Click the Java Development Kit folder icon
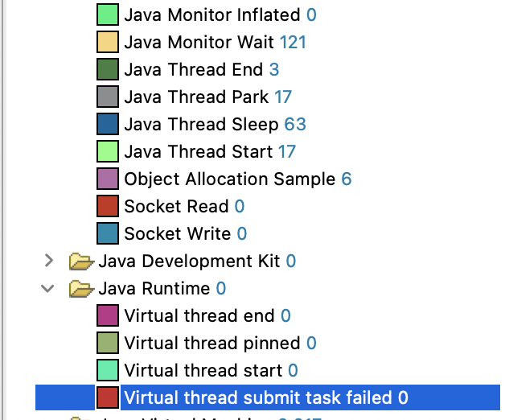This screenshot has height=420, width=505. tap(81, 261)
